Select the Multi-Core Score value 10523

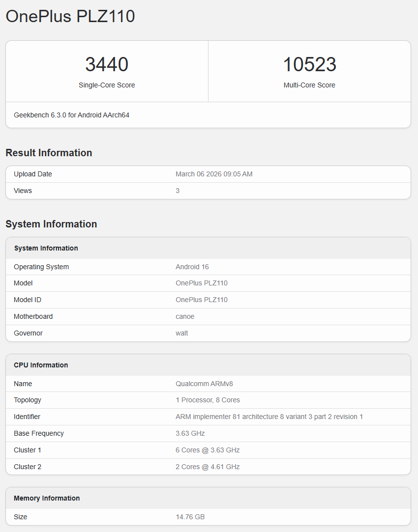(309, 64)
